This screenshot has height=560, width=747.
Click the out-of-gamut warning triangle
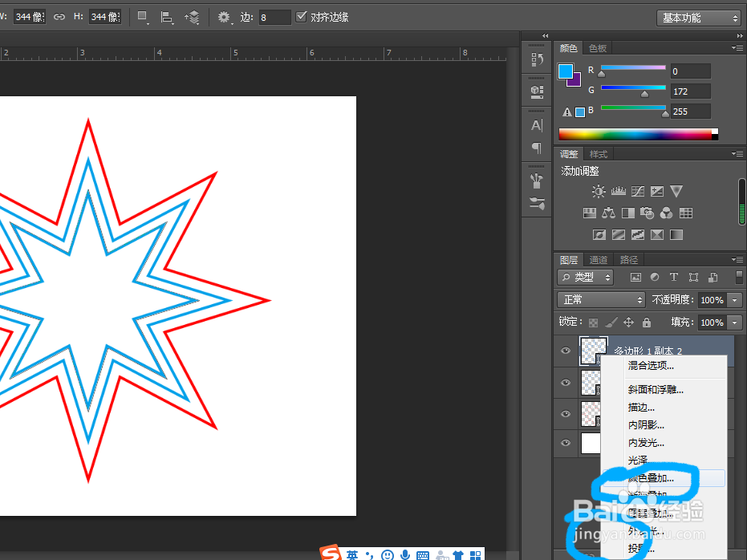(x=567, y=112)
